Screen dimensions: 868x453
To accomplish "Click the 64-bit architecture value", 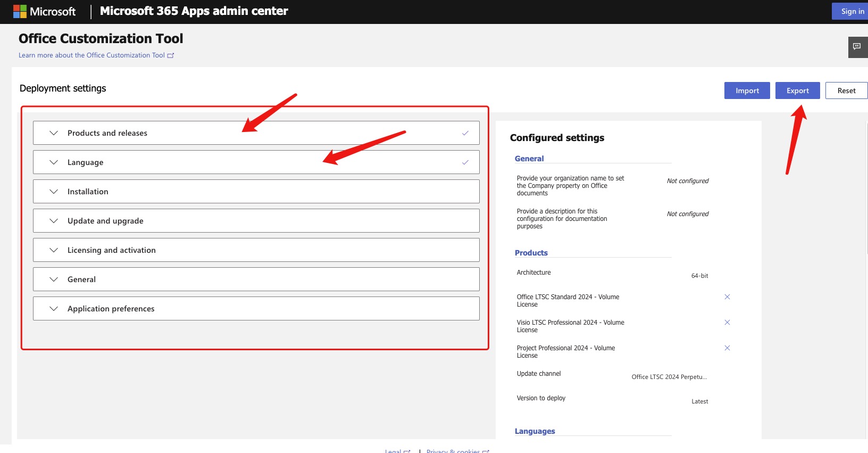I will tap(700, 276).
